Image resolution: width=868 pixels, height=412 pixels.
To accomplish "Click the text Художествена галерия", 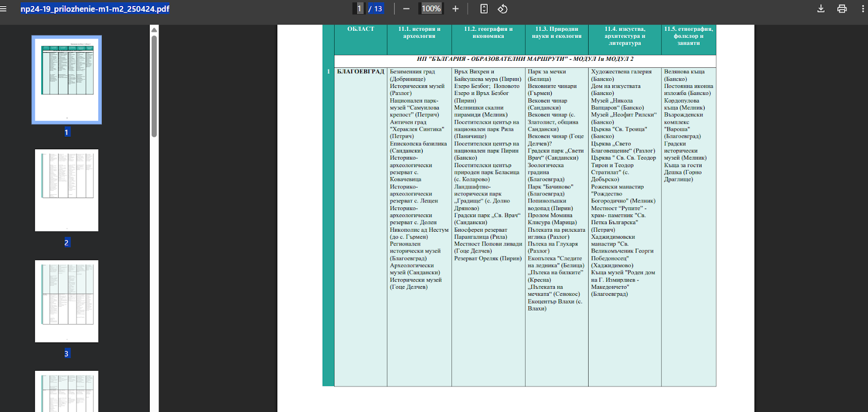I will [x=621, y=72].
